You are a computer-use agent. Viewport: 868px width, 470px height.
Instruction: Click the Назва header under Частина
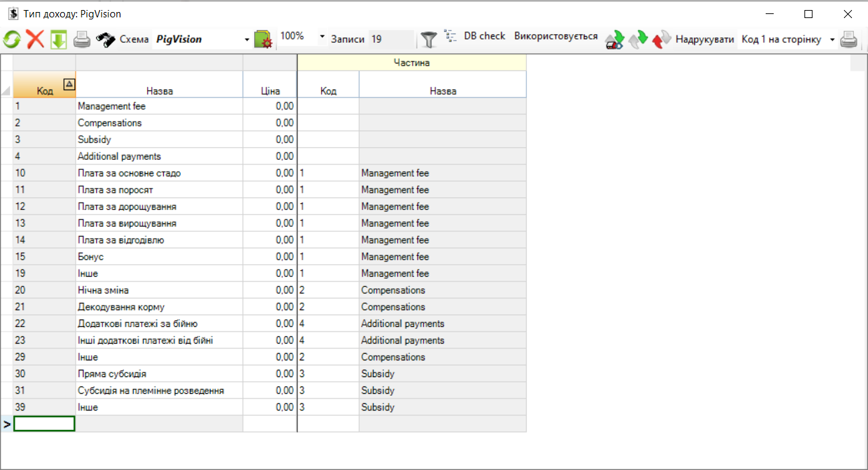click(443, 84)
